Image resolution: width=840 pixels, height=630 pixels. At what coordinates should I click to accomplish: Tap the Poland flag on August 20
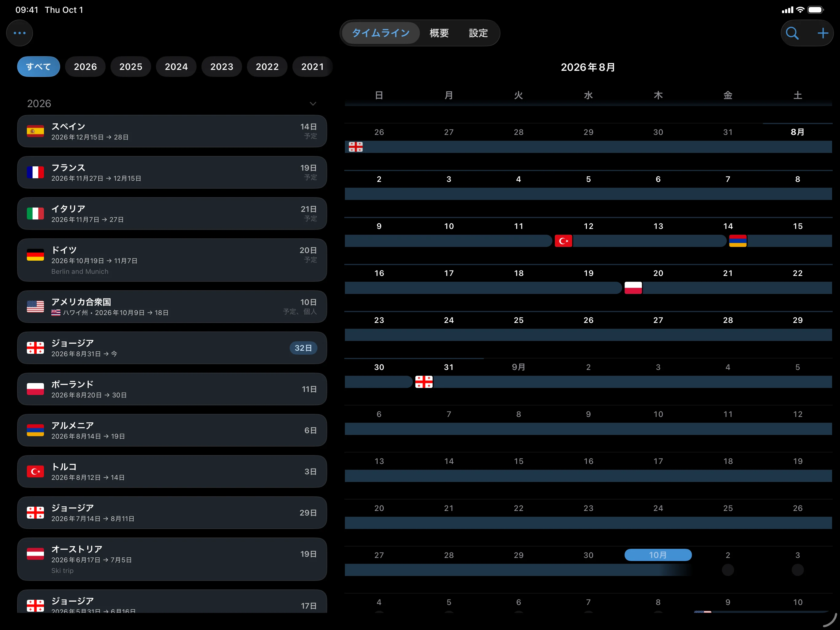click(633, 288)
